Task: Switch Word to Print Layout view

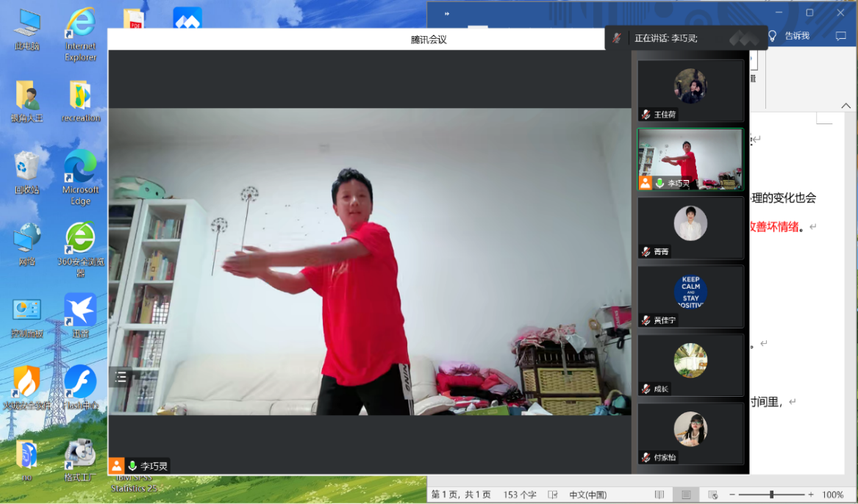Action: (686, 494)
